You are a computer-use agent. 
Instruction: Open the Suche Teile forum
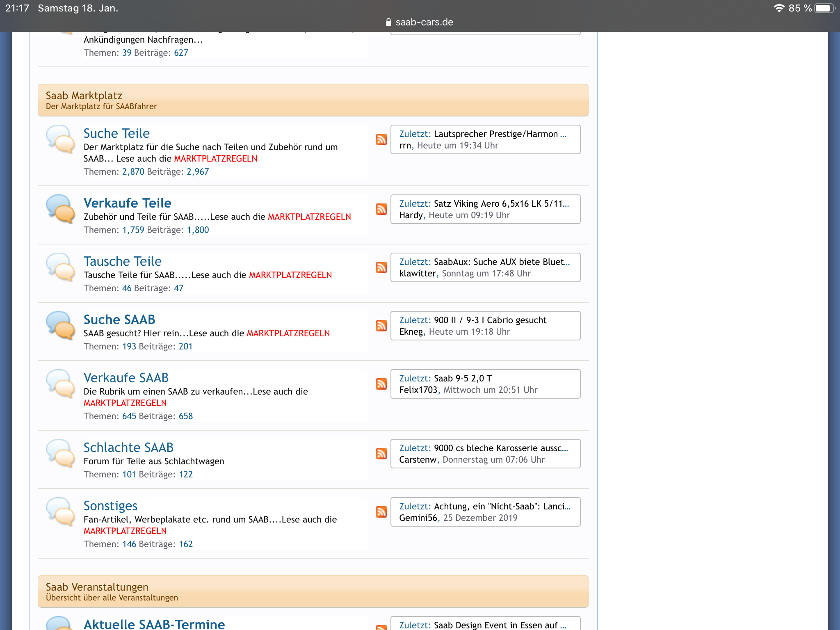pos(116,133)
